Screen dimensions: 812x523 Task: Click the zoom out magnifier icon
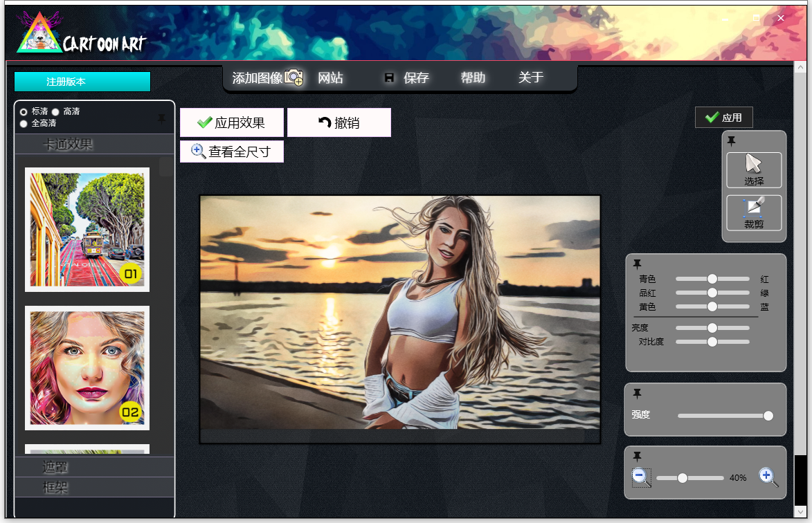pos(641,477)
